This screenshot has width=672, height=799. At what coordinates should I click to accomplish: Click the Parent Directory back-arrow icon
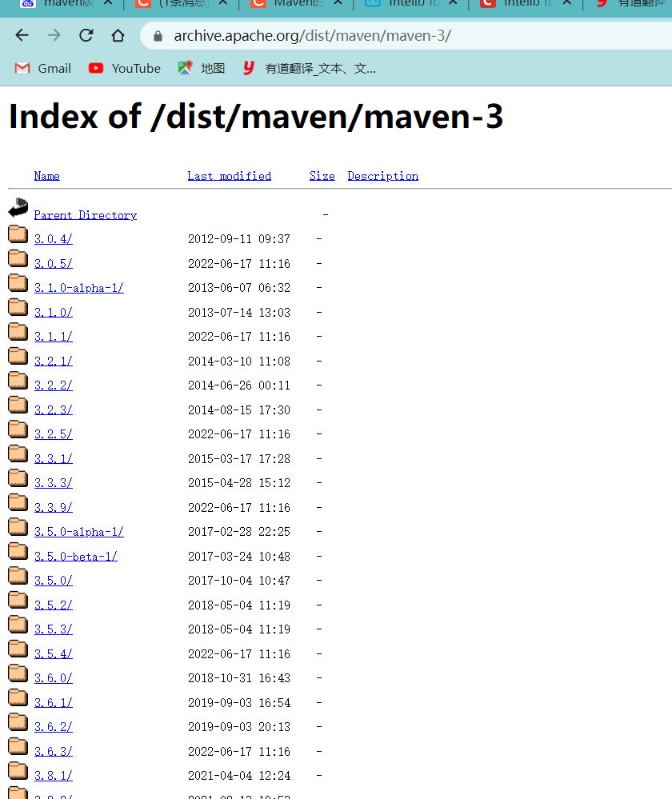[x=18, y=208]
